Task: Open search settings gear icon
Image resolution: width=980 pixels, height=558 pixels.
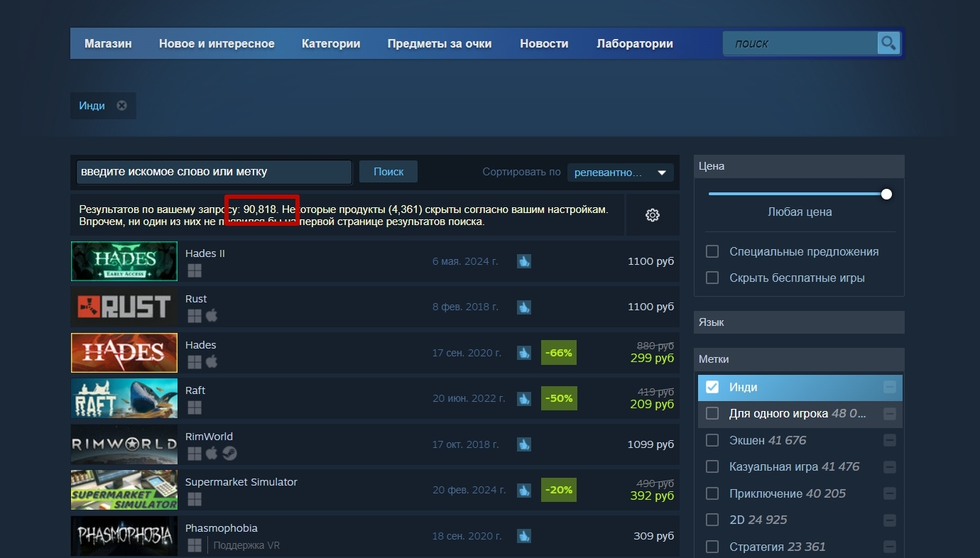Action: pos(653,215)
